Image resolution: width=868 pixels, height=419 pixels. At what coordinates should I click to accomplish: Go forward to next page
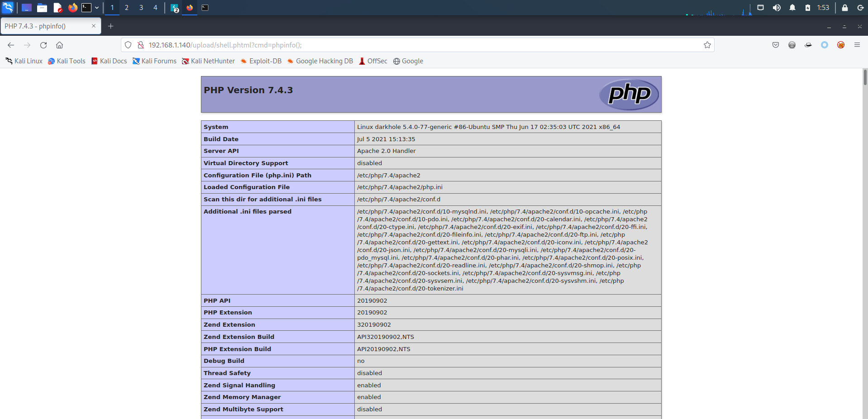[x=27, y=45]
